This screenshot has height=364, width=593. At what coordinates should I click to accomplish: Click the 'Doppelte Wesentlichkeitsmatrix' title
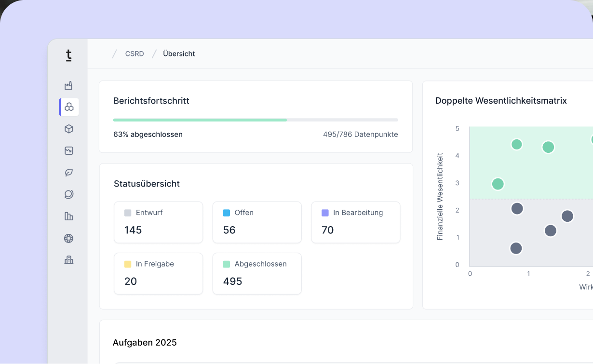[501, 101]
